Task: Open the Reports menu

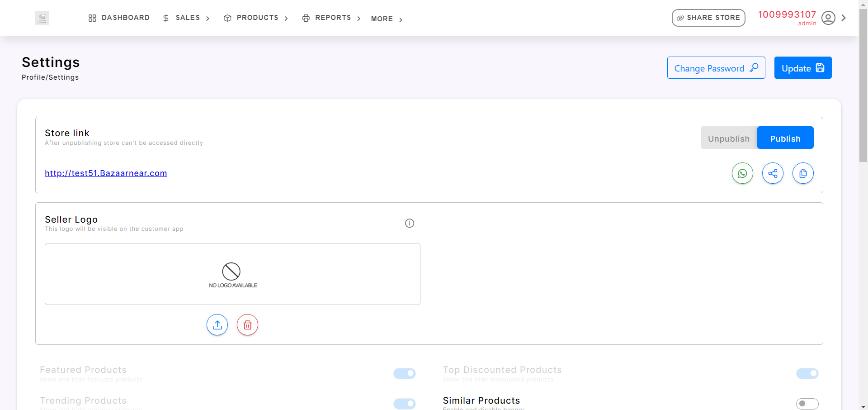Action: pyautogui.click(x=332, y=18)
